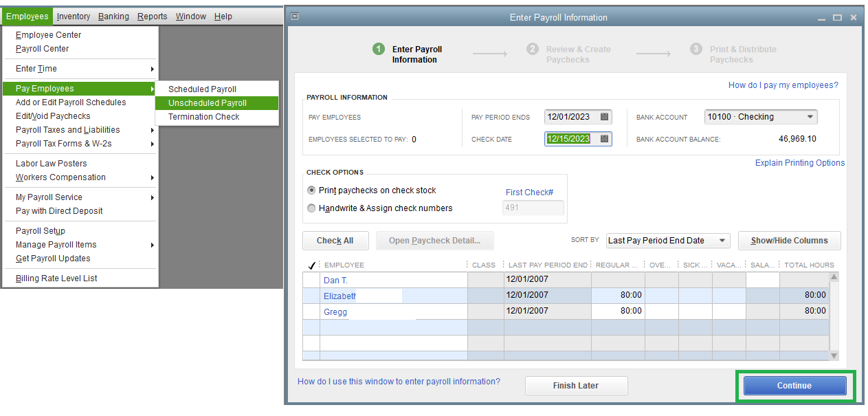868x416 pixels.
Task: Open the Sort By dropdown
Action: point(722,241)
